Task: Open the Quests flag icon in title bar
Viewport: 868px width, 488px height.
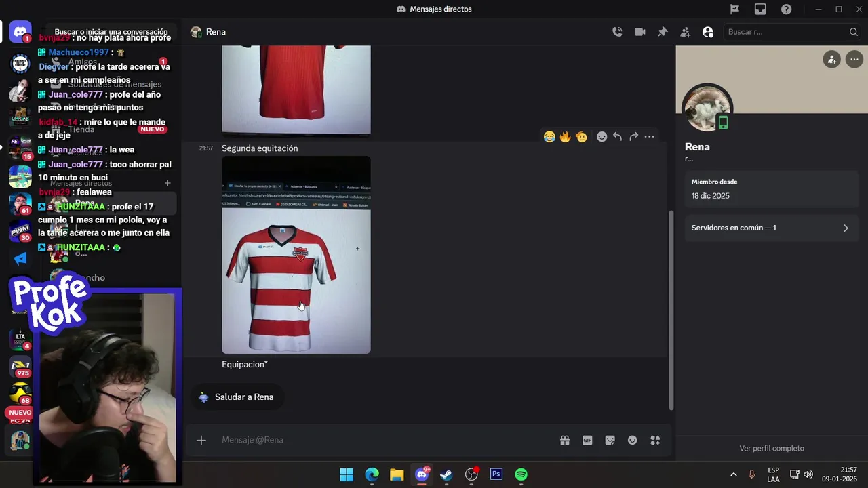Action: [x=734, y=9]
